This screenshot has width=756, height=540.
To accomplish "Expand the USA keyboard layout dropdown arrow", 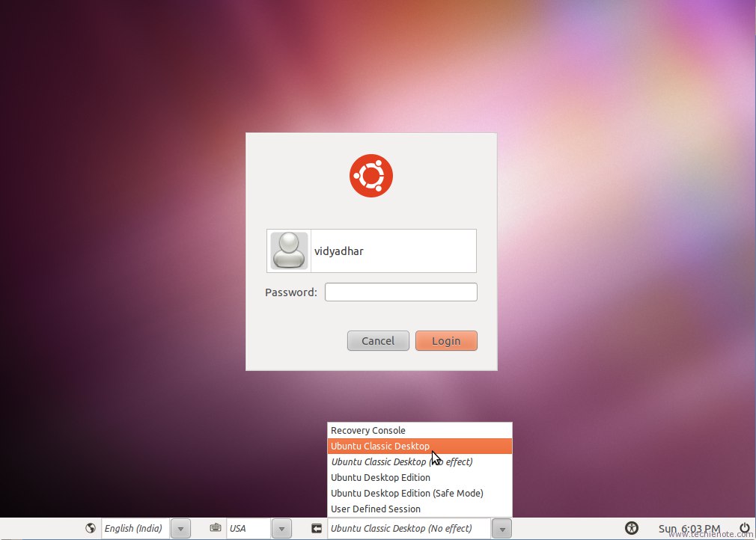I will tap(281, 529).
